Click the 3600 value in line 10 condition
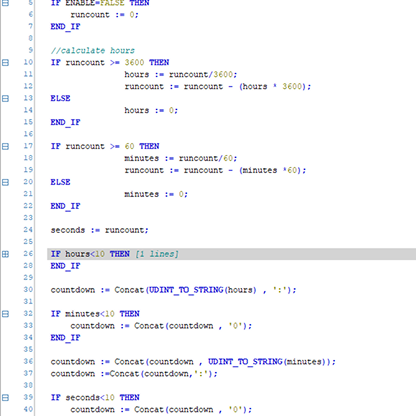The image size is (416, 416). (134, 62)
